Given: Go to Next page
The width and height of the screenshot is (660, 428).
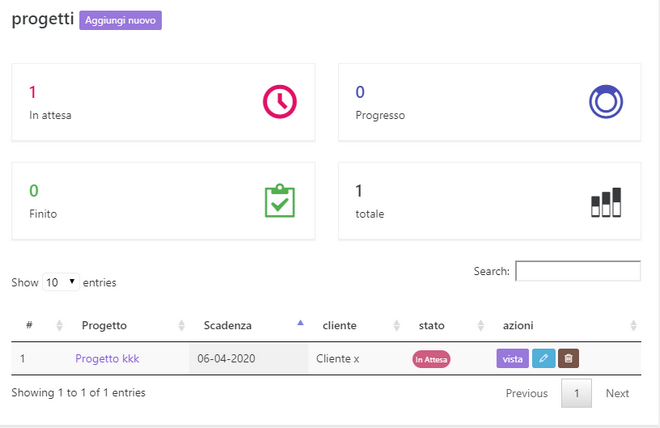Looking at the screenshot, I should point(617,393).
